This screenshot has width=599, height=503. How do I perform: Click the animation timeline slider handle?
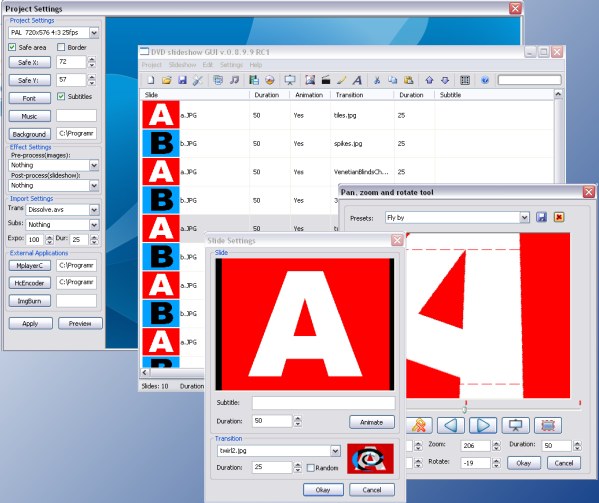click(465, 410)
